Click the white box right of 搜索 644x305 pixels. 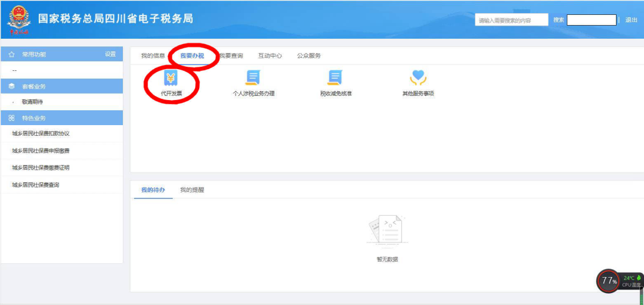pyautogui.click(x=592, y=20)
